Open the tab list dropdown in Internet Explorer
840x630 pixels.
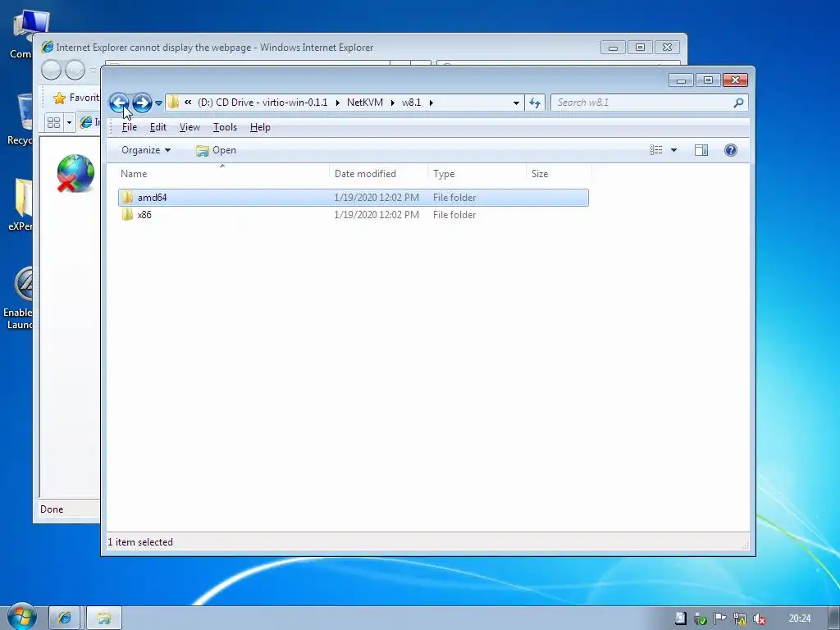tap(69, 123)
